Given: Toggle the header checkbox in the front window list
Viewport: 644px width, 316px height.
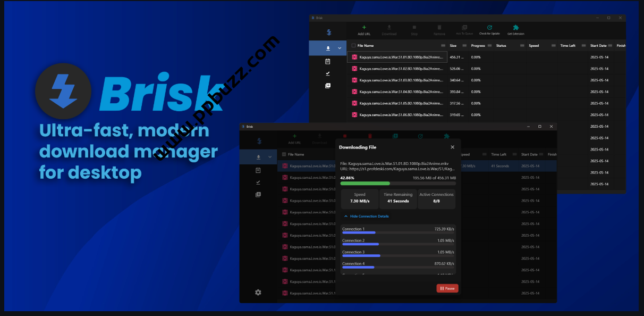Looking at the screenshot, I should (284, 154).
